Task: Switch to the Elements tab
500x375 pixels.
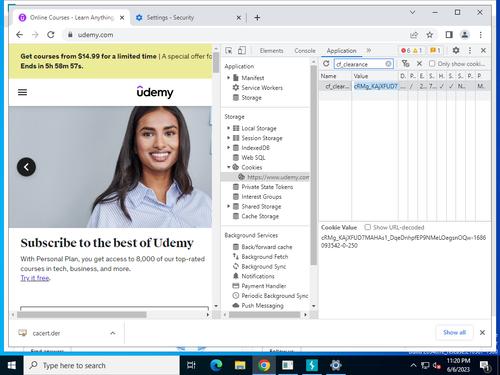Action: point(271,51)
